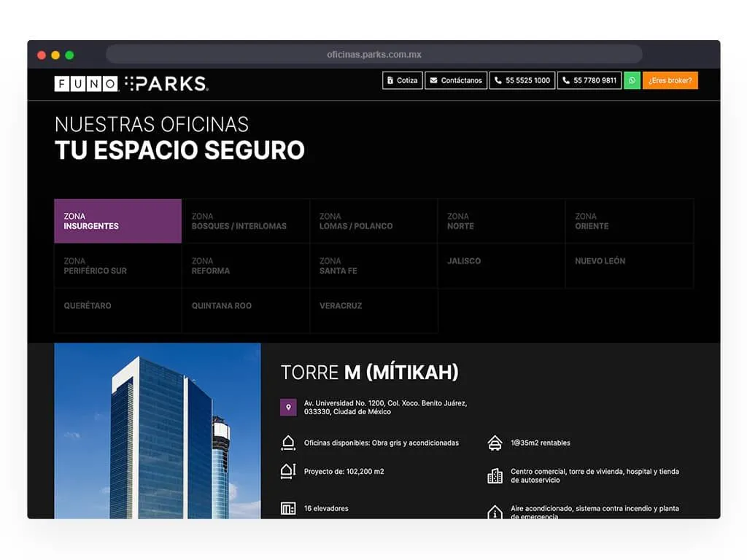Select the ZONA SANTA FE region
Screen dimensions: 747x560
point(373,265)
